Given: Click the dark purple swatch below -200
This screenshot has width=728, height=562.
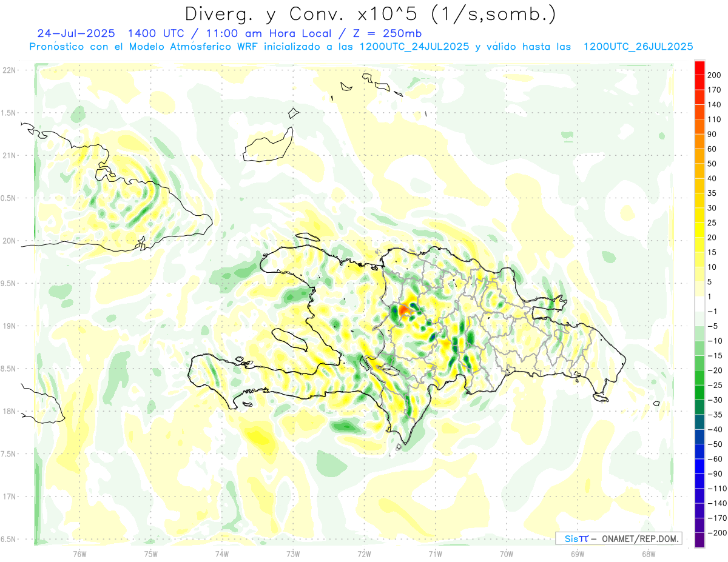Looking at the screenshot, I should click(x=699, y=540).
